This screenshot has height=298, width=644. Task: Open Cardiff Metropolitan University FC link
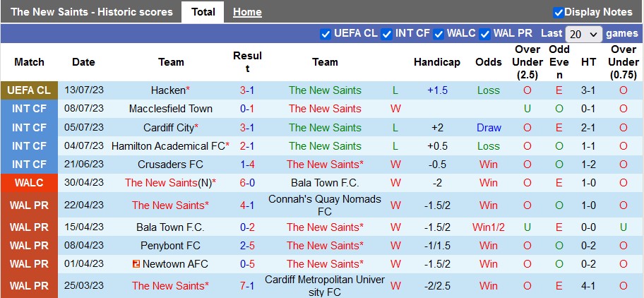tap(324, 286)
